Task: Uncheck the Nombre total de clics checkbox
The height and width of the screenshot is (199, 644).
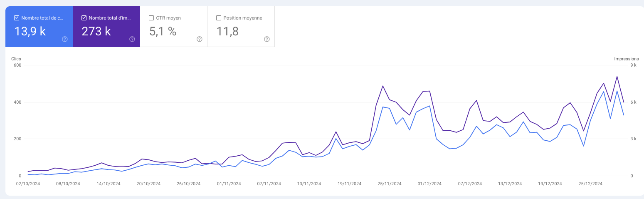Action: coord(17,18)
